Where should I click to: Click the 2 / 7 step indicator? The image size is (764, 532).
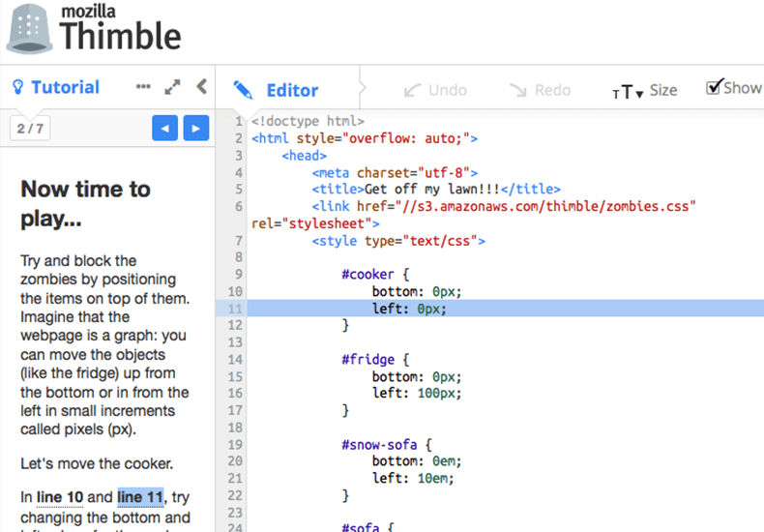coord(30,128)
